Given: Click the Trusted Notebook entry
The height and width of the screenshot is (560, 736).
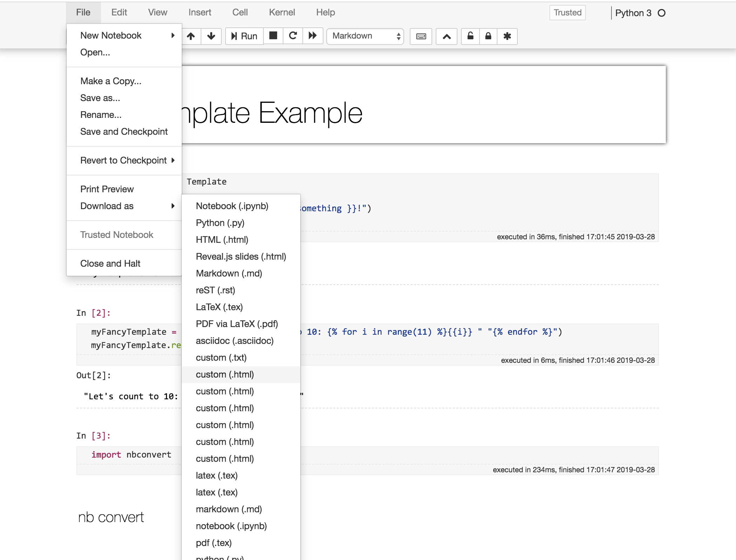Looking at the screenshot, I should coord(124,235).
